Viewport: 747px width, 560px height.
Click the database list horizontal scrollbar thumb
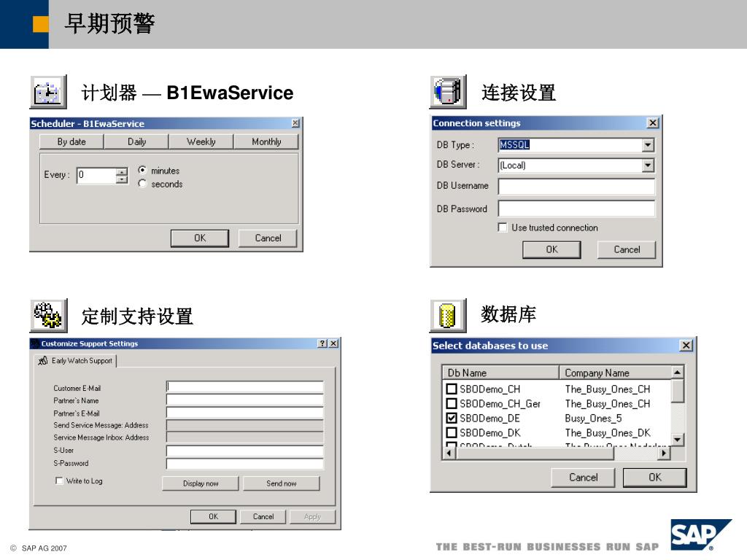click(535, 454)
